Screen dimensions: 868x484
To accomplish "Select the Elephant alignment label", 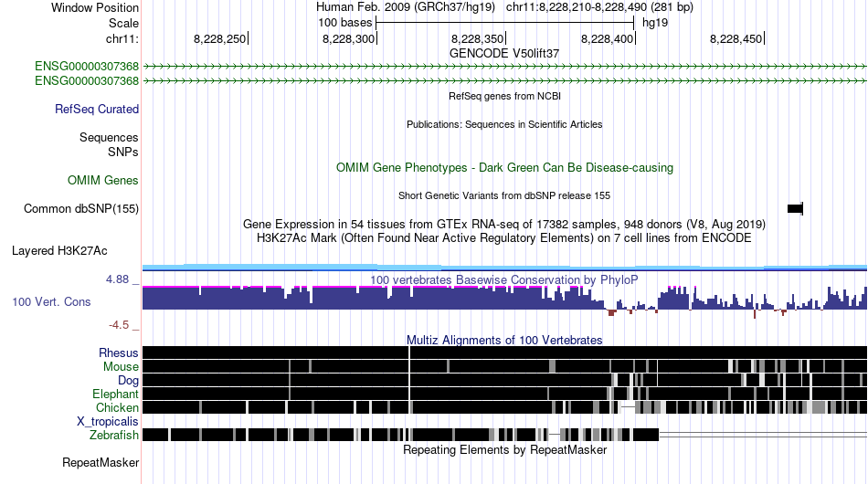I will pos(115,395).
